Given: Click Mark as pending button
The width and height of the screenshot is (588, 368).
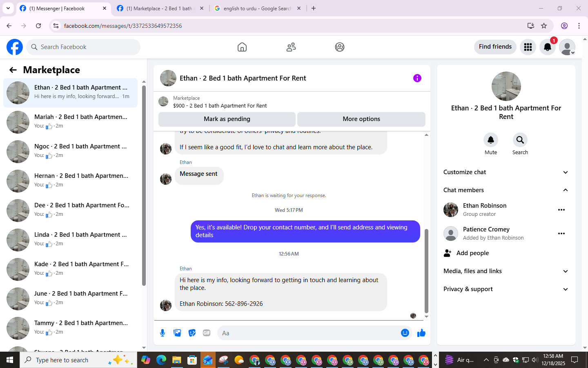Looking at the screenshot, I should click(x=227, y=119).
